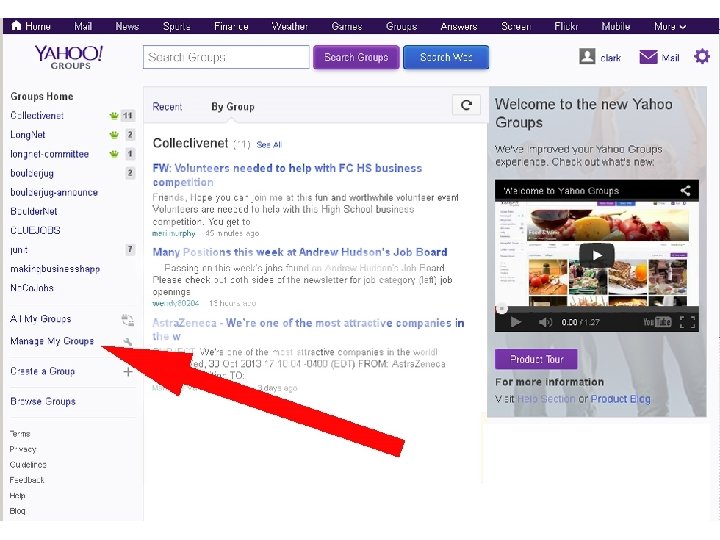720x540 pixels.
Task: Click the crown icon beside longnet-committee
Action: [x=114, y=154]
